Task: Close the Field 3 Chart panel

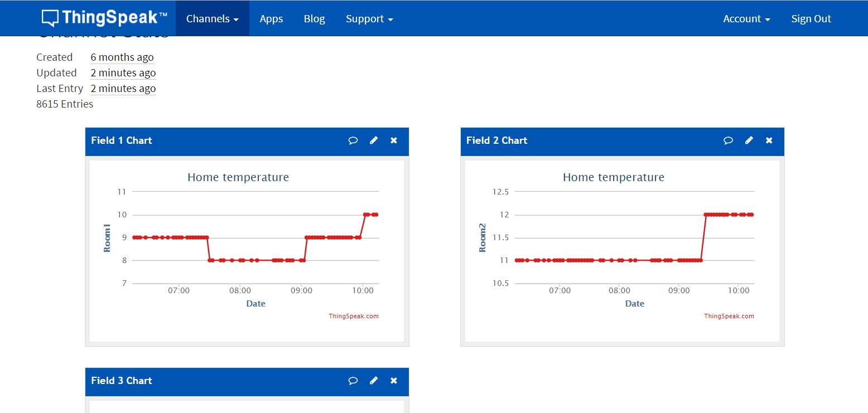Action: pyautogui.click(x=394, y=381)
